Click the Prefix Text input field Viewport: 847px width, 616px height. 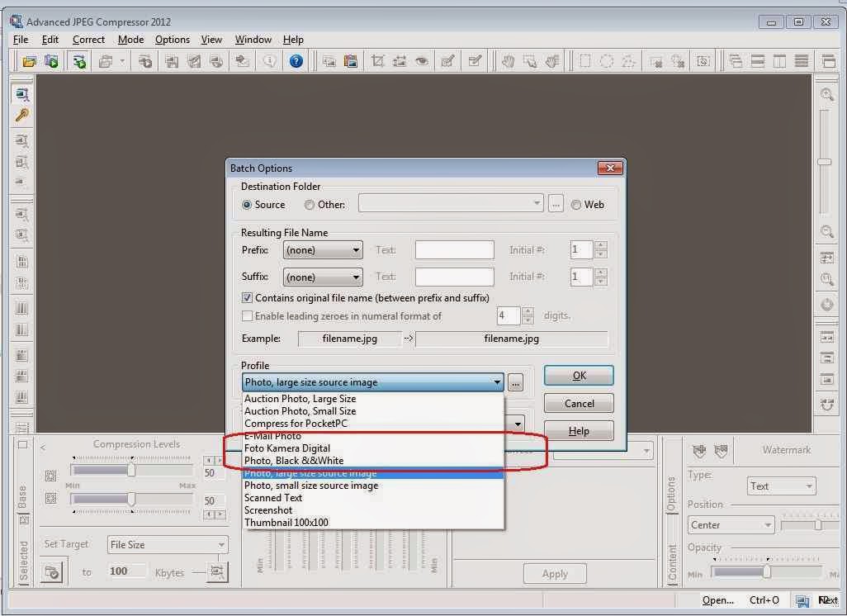[454, 250]
